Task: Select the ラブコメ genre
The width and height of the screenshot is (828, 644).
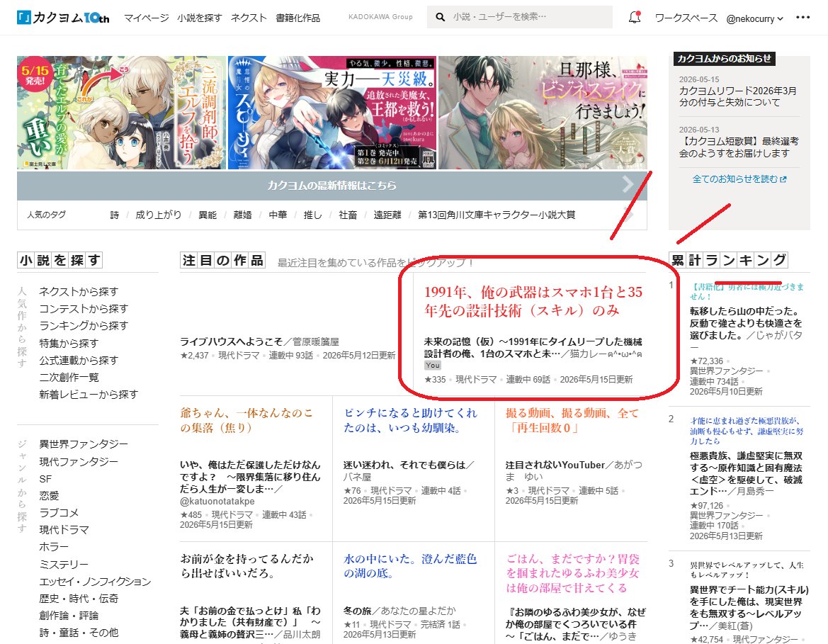Action: click(x=59, y=512)
